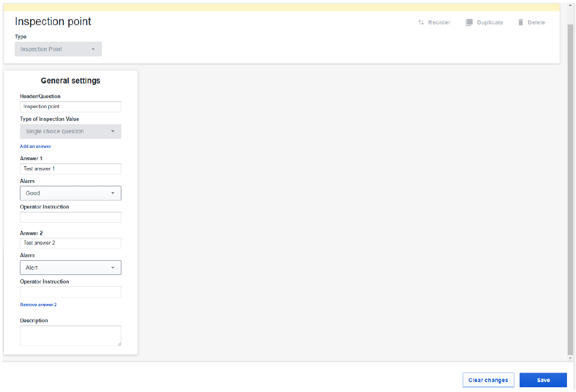Open the Type of Inspection Value dropdown
The width and height of the screenshot is (576, 392).
(x=71, y=131)
